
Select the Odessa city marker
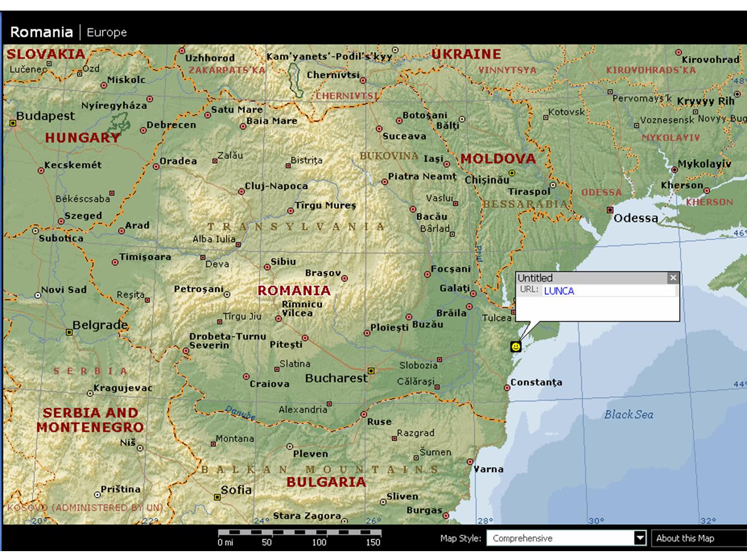610,210
